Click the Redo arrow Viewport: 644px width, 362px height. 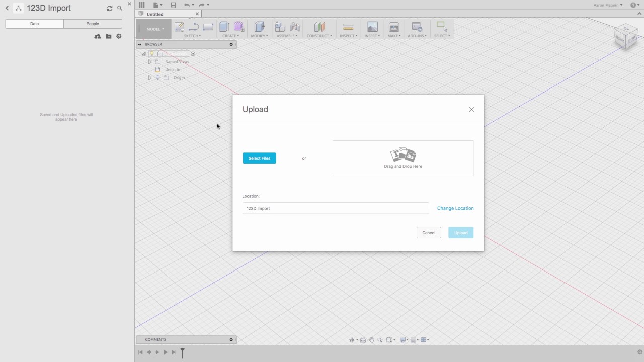[201, 5]
